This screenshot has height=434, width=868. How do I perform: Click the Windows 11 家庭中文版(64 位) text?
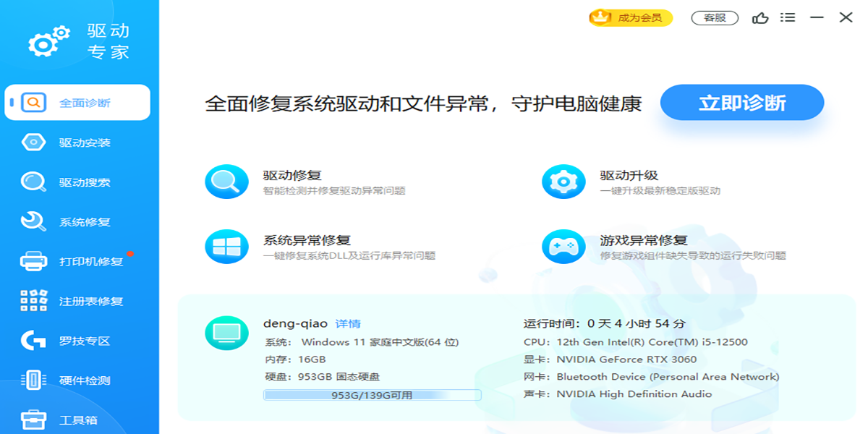pos(380,341)
